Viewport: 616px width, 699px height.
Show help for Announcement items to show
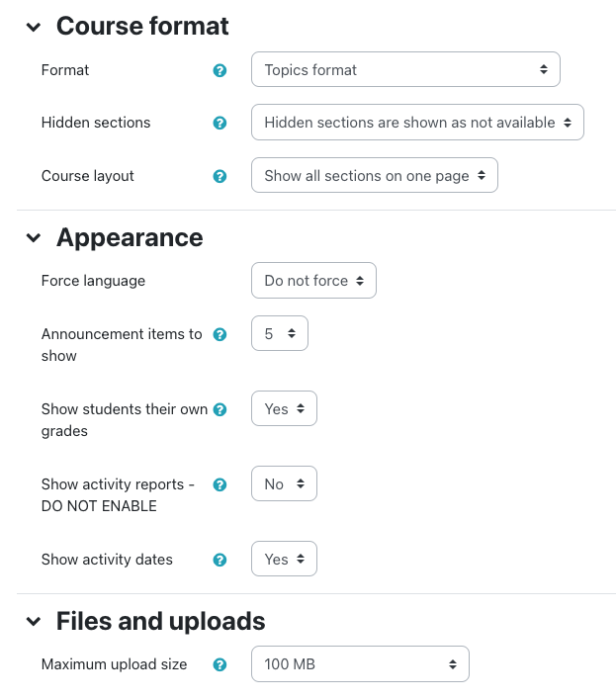[x=220, y=334]
